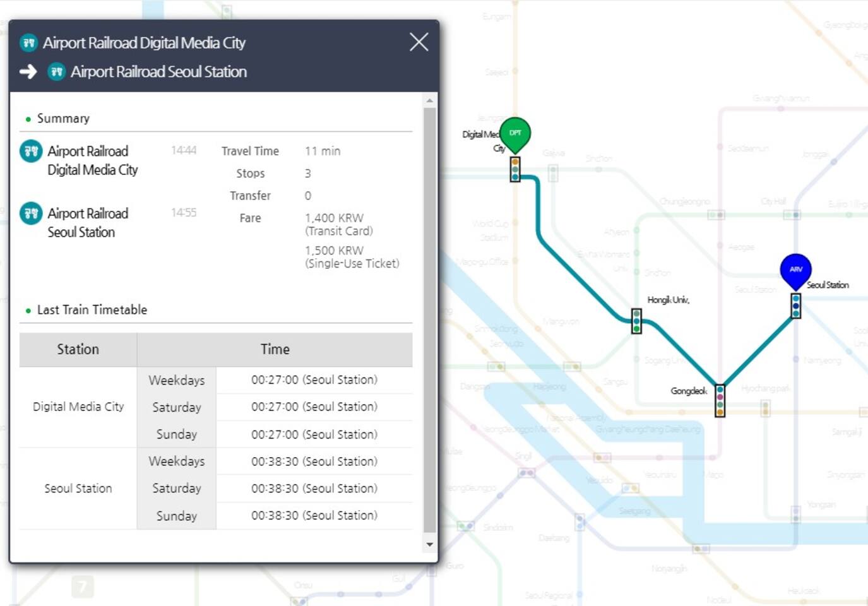This screenshot has height=606, width=868.
Task: Click the green DPT departure marker
Action: click(x=515, y=133)
